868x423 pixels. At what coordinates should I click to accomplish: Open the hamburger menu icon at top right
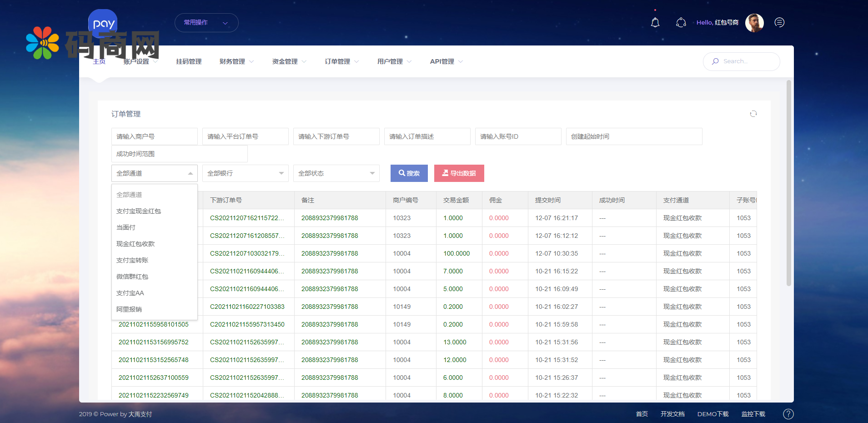779,23
